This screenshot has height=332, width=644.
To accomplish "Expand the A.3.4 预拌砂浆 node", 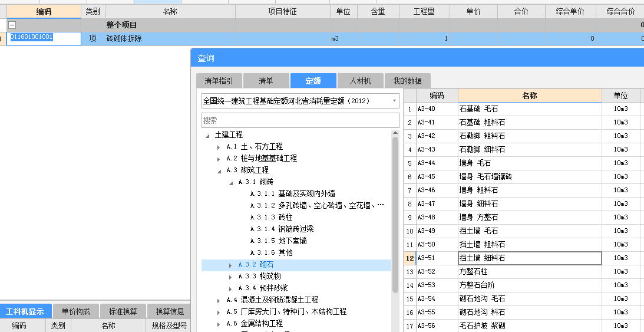I will [231, 289].
